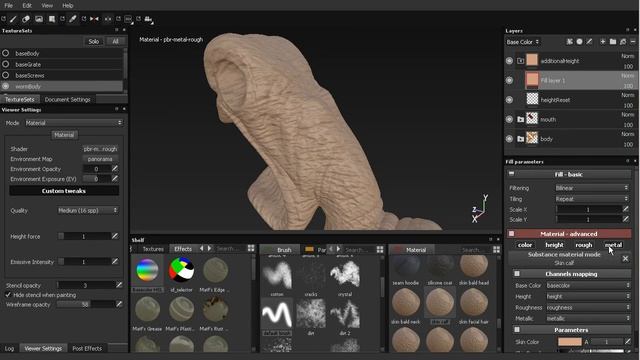Open the Roughness channel mapping dropdown
Screen dimensions: 640x360
(x=588, y=307)
